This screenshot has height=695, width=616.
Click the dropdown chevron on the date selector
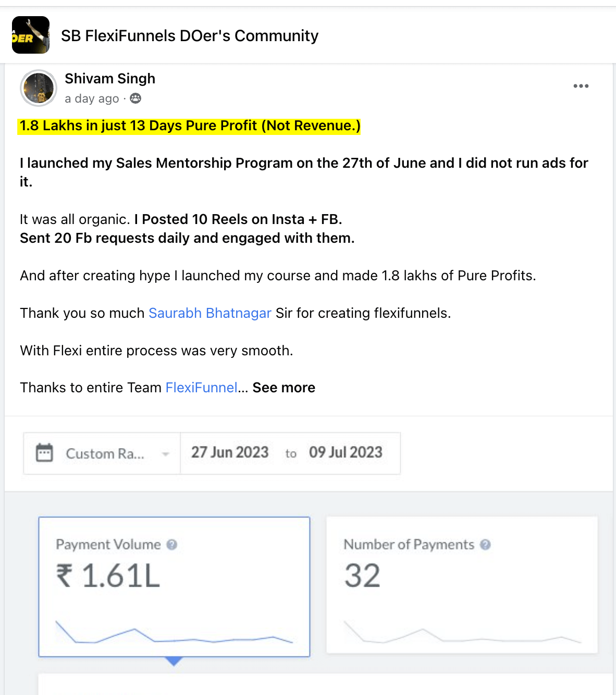click(165, 454)
